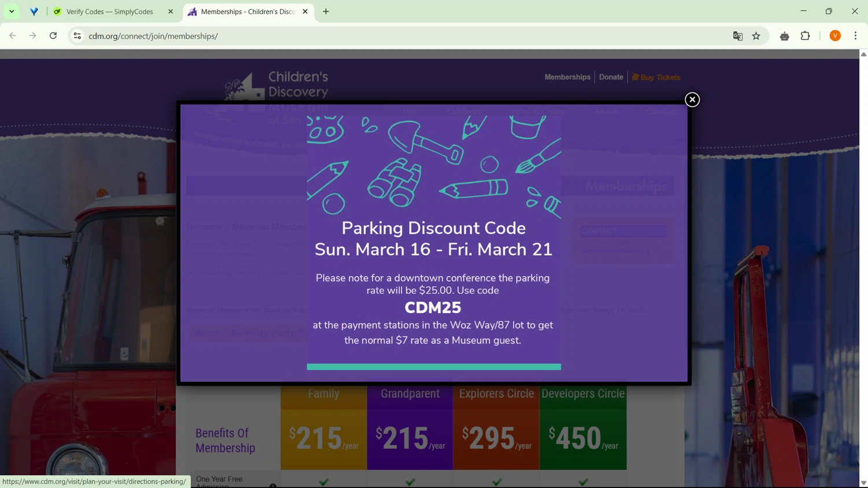
Task: Reload the current page
Action: click(53, 36)
